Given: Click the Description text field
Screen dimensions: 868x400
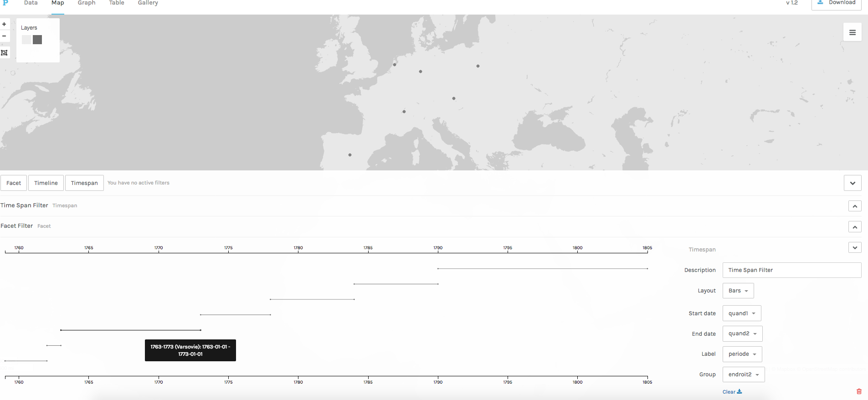Looking at the screenshot, I should point(791,270).
